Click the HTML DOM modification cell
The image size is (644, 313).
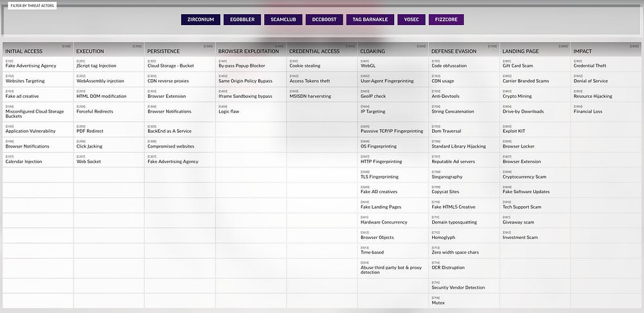pyautogui.click(x=109, y=95)
